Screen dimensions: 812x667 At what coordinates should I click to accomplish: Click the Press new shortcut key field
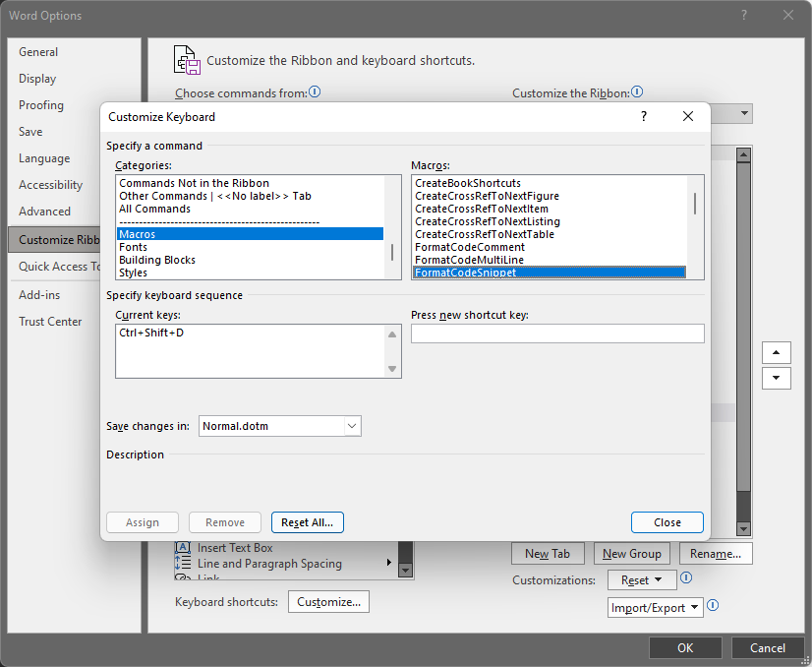pos(557,333)
